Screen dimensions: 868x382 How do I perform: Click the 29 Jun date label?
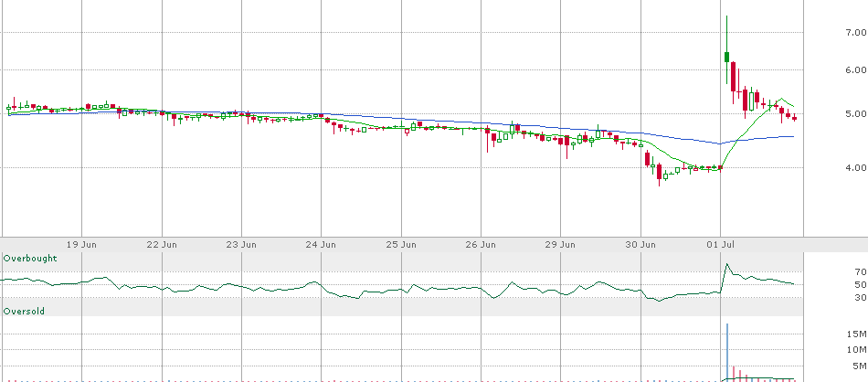click(561, 244)
